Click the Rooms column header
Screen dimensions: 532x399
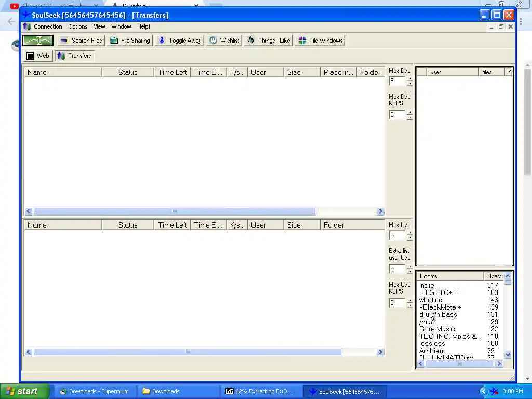tap(450, 276)
